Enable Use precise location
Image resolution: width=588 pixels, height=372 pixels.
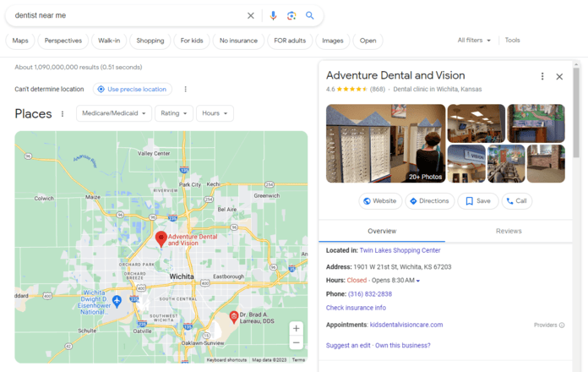point(133,89)
